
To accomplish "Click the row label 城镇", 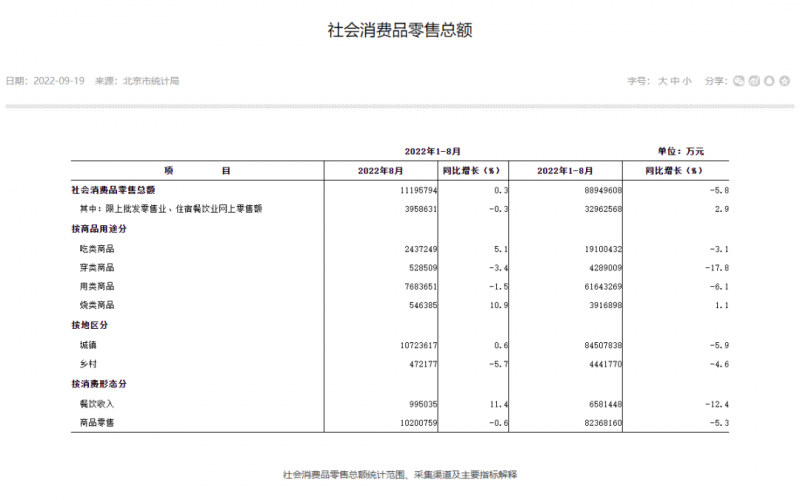I will (x=88, y=345).
